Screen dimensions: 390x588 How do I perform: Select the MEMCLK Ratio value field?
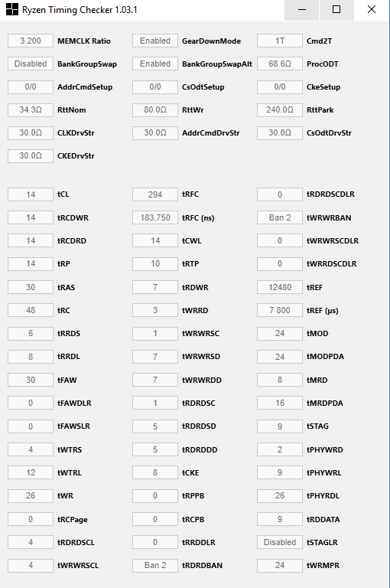point(31,41)
